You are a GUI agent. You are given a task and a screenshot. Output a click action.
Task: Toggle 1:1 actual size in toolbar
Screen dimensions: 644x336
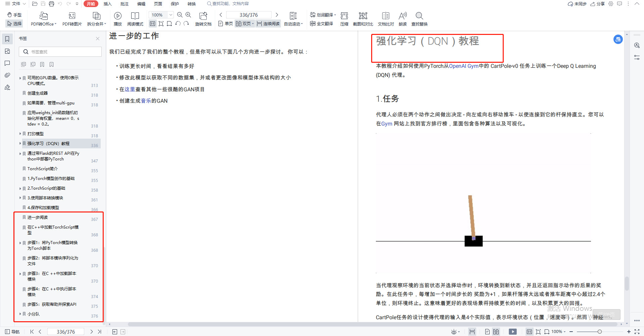(152, 23)
